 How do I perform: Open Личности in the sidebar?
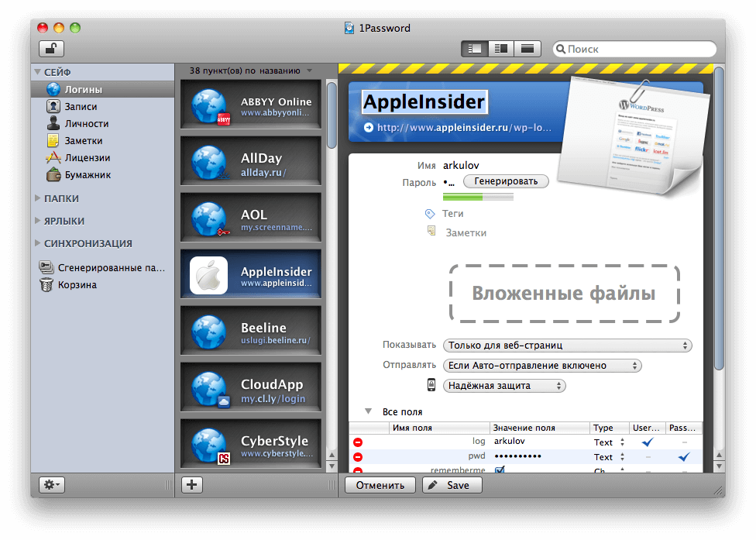pos(87,124)
